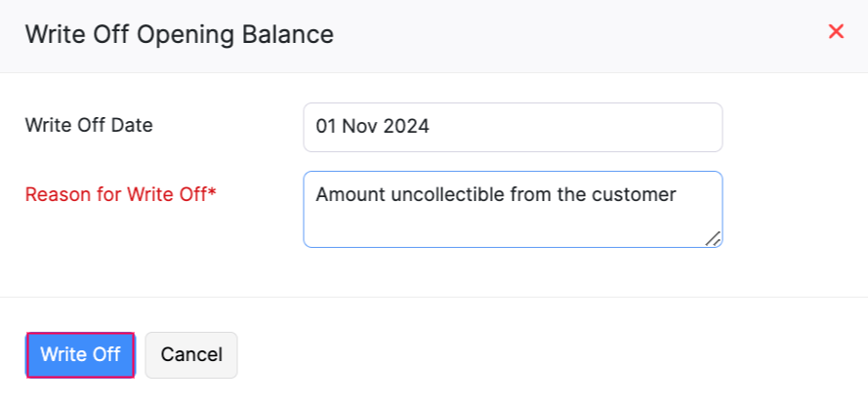Viewport: 868px width, 405px height.
Task: Click the textarea resize handle corner
Action: tap(713, 238)
